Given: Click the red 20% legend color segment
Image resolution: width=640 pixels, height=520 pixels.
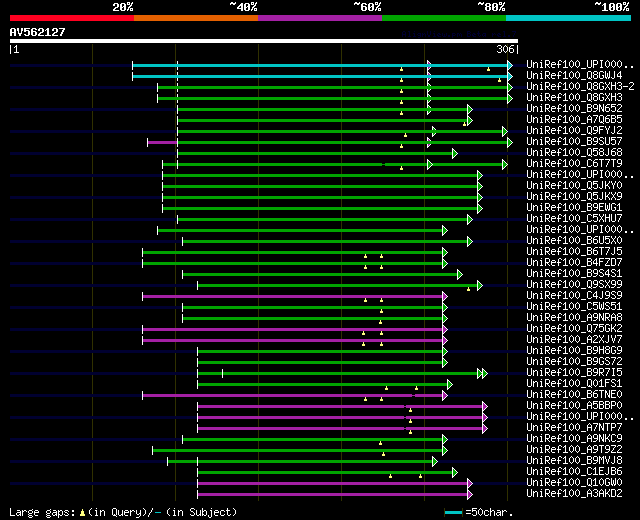Looking at the screenshot, I should [x=72, y=18].
